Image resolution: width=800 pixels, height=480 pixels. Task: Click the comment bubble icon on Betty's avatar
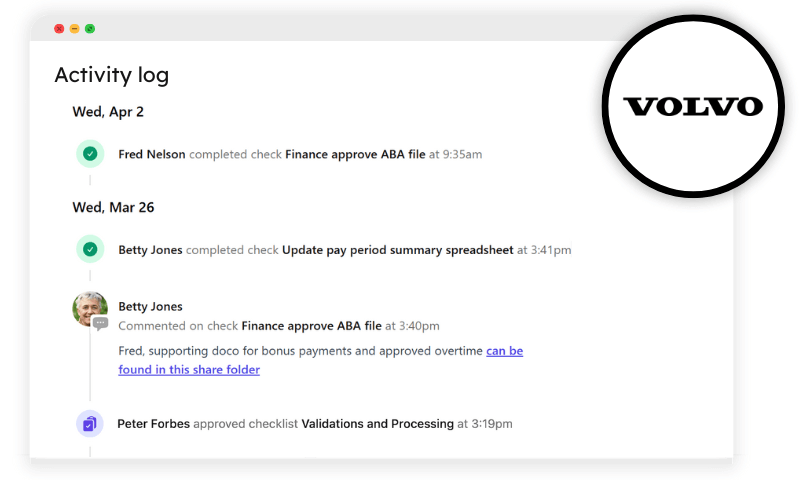click(101, 323)
